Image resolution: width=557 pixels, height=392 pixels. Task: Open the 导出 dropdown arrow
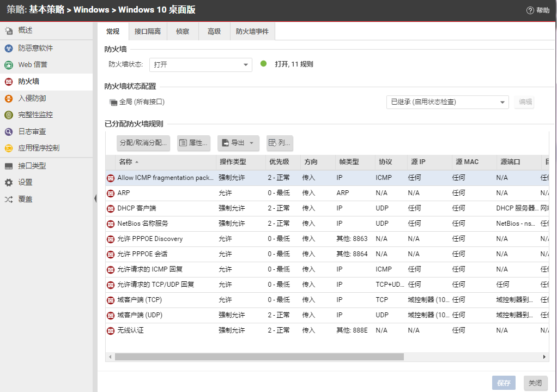point(251,143)
